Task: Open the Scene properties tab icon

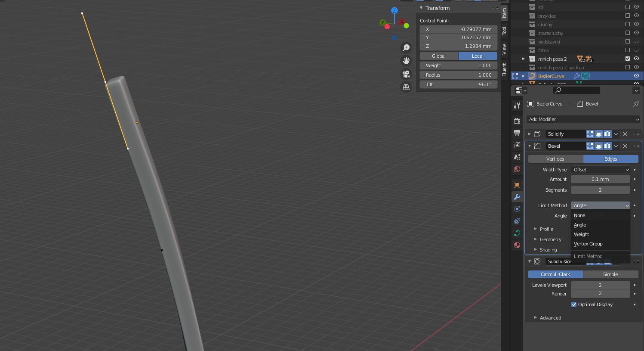Action: pyautogui.click(x=517, y=157)
